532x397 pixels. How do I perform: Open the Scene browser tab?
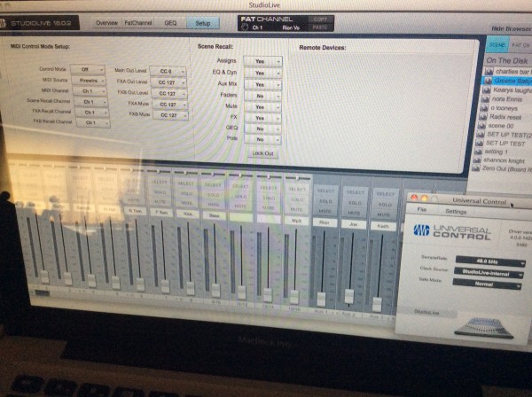click(x=497, y=45)
